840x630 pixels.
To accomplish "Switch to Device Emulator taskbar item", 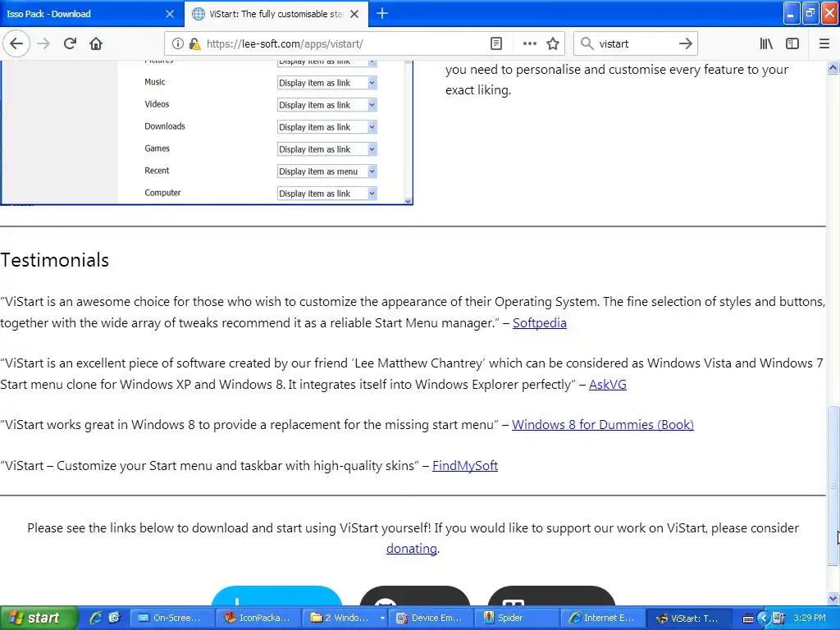I will click(x=432, y=618).
